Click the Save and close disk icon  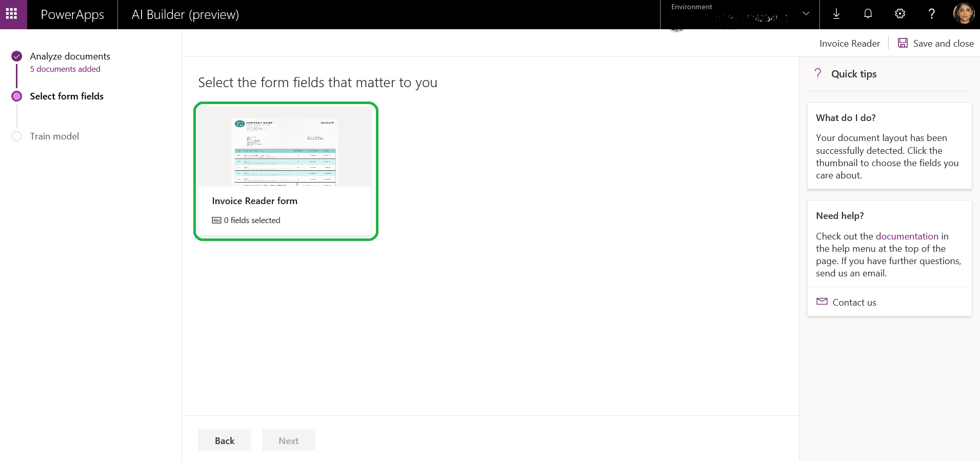(x=903, y=43)
